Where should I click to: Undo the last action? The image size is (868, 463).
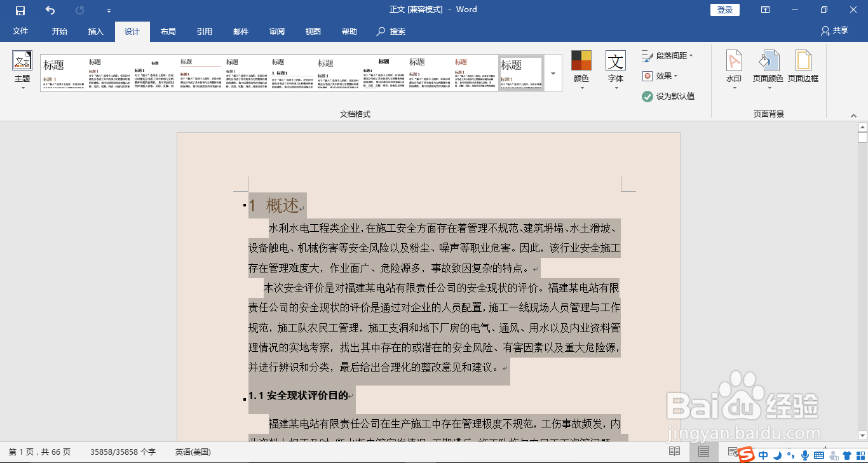tap(50, 10)
